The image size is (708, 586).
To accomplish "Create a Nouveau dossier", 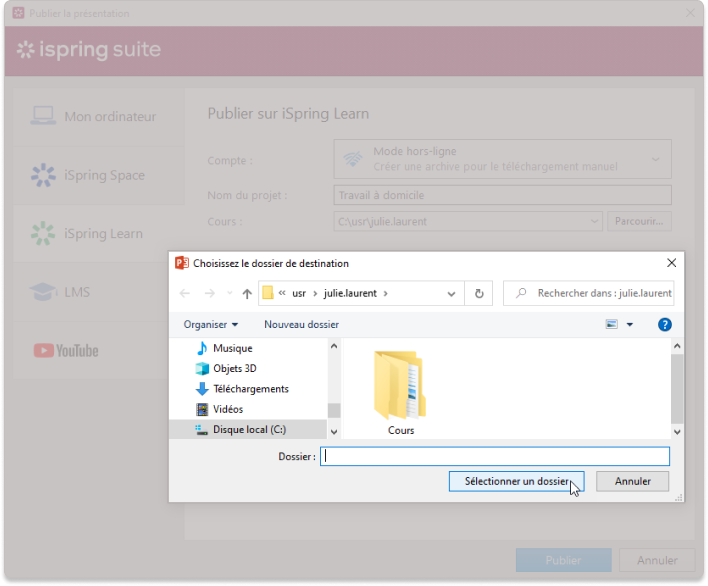I will 301,325.
